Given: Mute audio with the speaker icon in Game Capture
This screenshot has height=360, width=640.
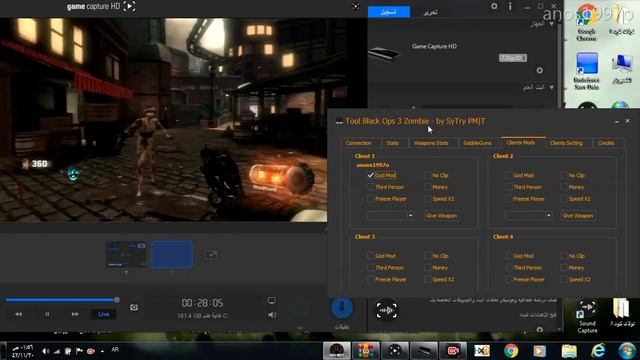Looking at the screenshot, I should (x=272, y=315).
